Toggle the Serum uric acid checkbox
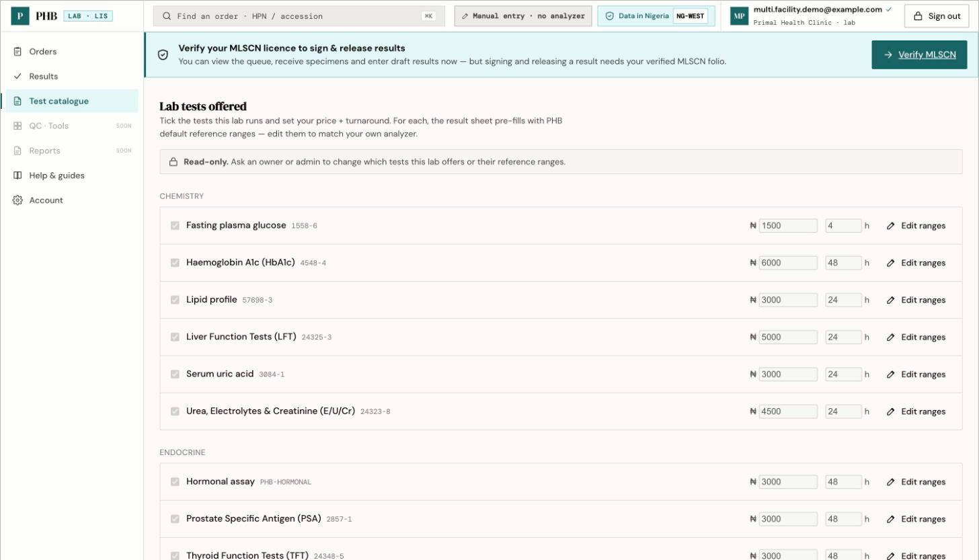Image resolution: width=979 pixels, height=560 pixels. click(175, 374)
